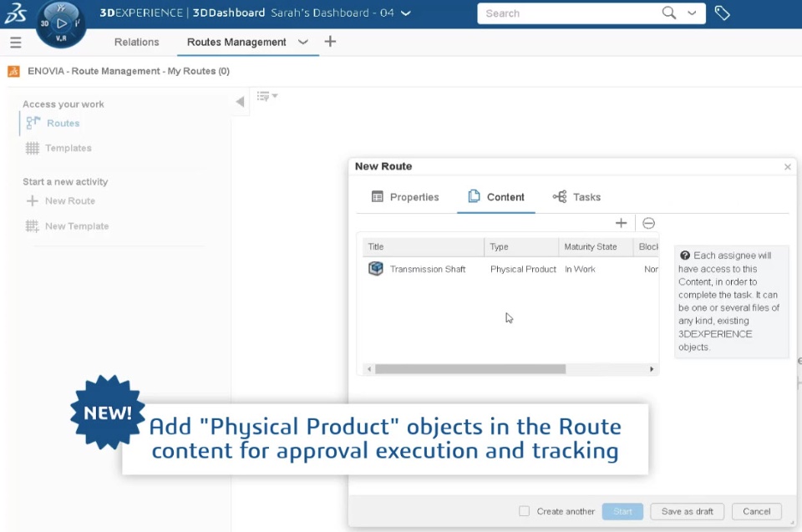Click the Content tab document icon

[x=475, y=196]
